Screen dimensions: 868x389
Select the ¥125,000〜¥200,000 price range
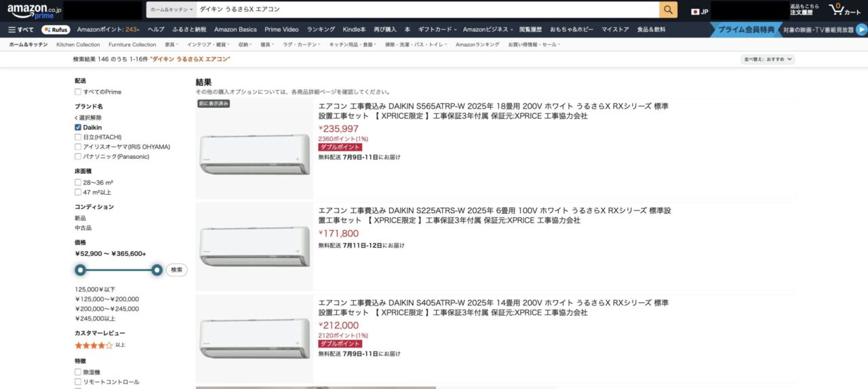(107, 299)
